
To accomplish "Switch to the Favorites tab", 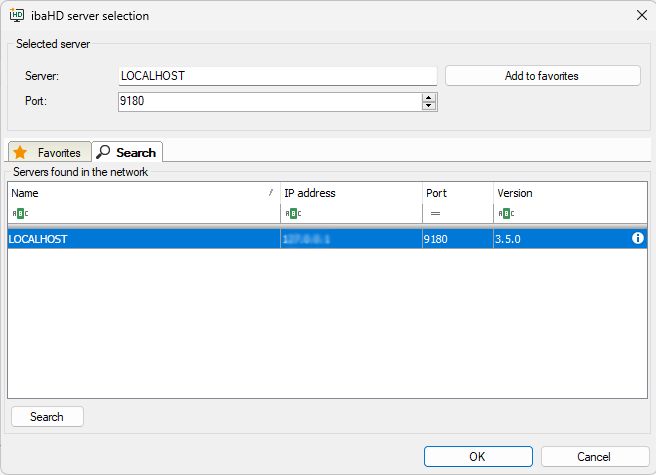I will 49,152.
